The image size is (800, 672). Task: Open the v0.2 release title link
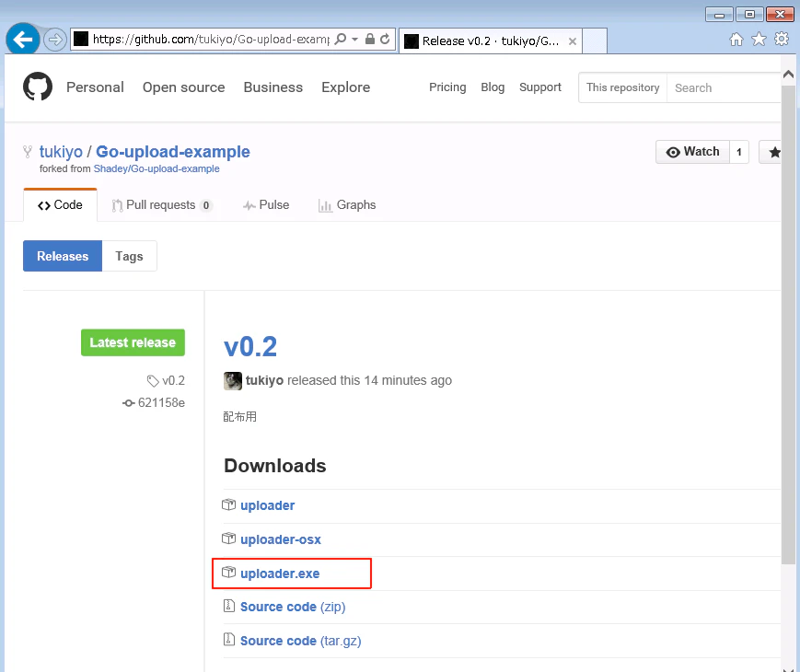(250, 347)
